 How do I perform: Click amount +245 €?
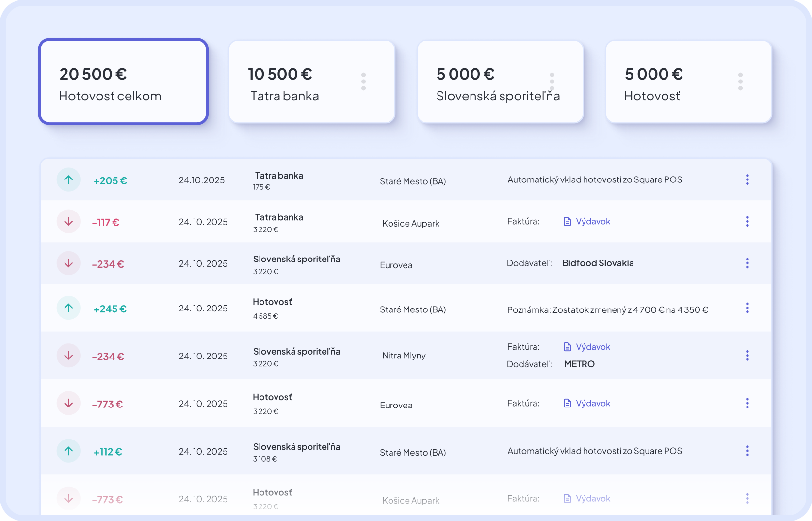click(110, 309)
